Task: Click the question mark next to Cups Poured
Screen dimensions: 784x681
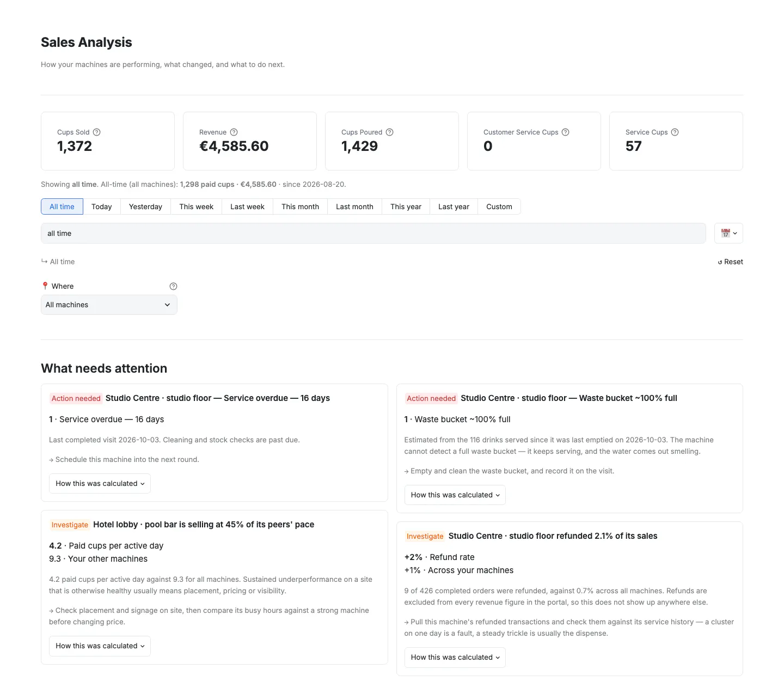Action: tap(390, 132)
